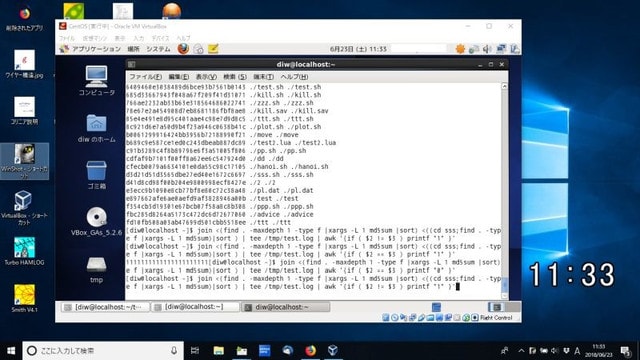Open the yellow notes launcher in the GNOME panel

tap(213, 49)
